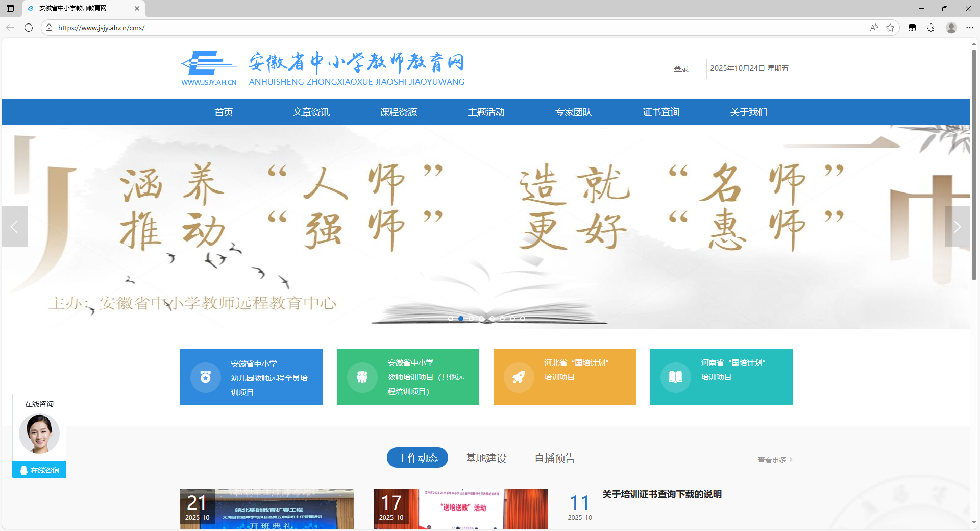The height and width of the screenshot is (531, 980).
Task: Switch to the 基地建设 tab
Action: (486, 458)
